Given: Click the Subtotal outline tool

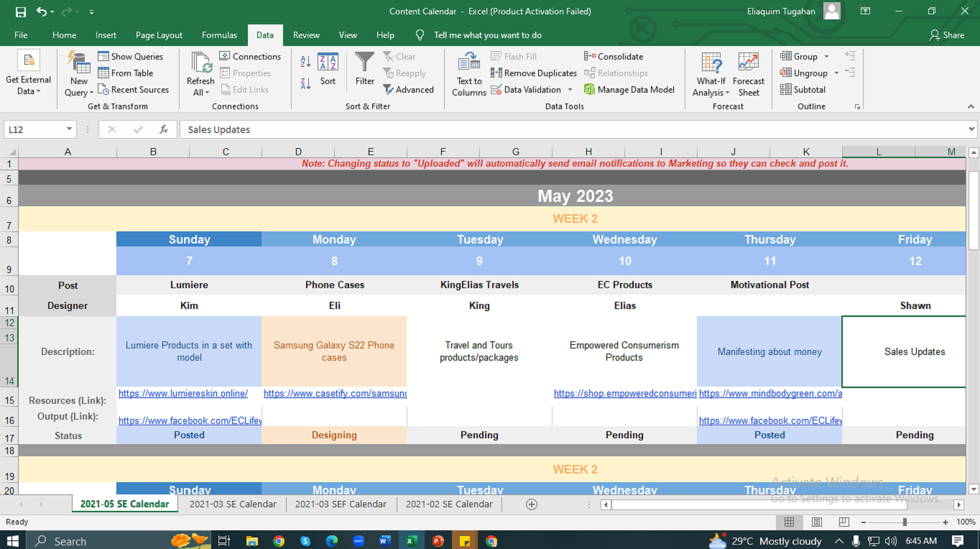Looking at the screenshot, I should [x=803, y=90].
